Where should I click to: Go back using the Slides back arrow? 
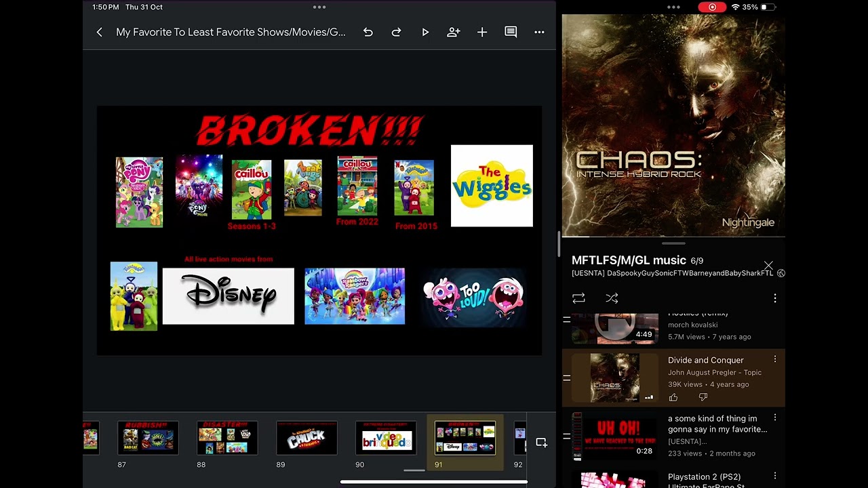coord(99,32)
